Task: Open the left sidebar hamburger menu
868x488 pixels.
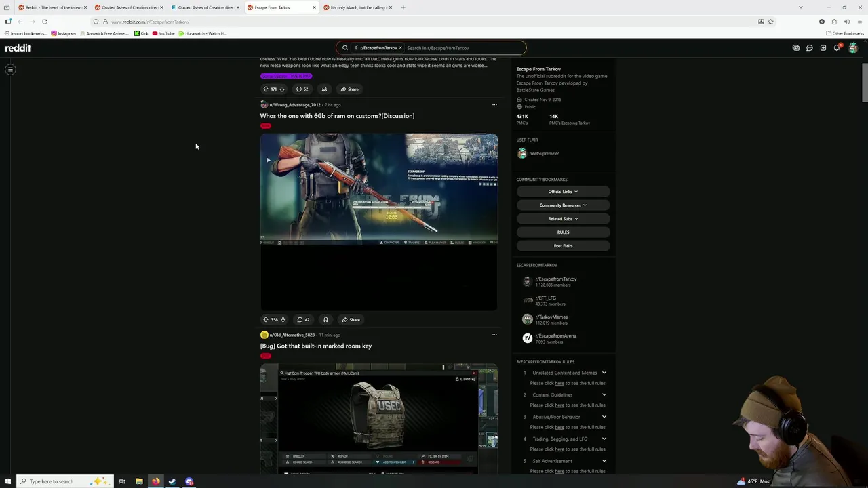Action: point(10,69)
